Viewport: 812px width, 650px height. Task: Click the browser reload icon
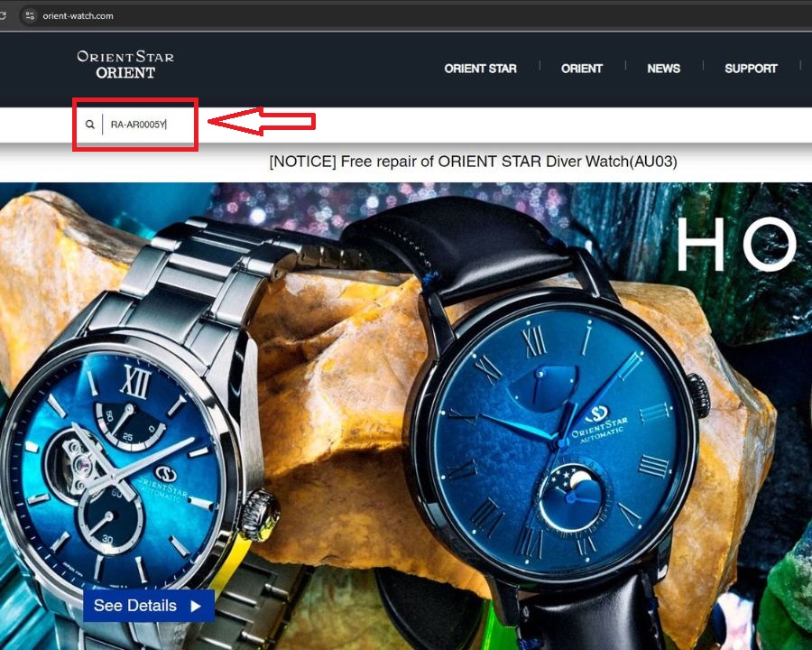(3, 15)
